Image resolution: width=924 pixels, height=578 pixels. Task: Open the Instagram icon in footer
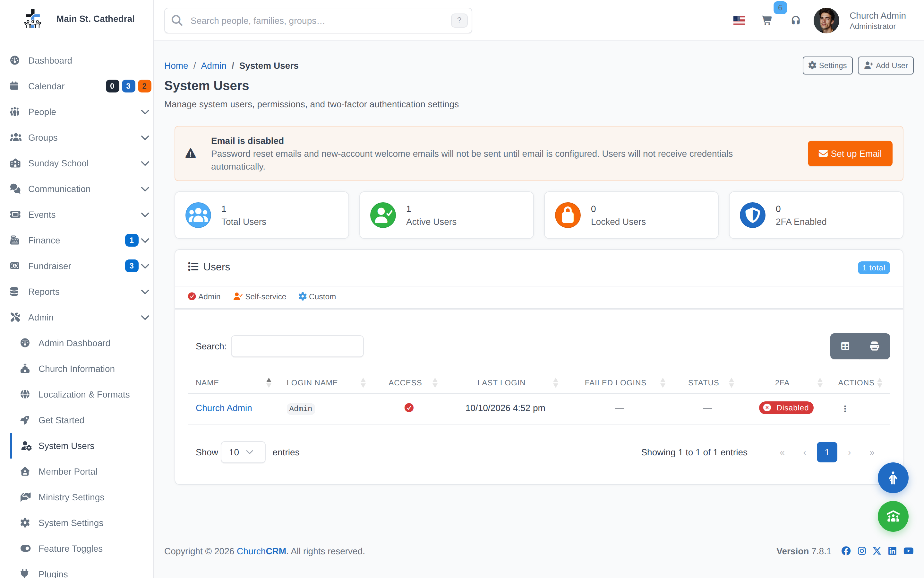(861, 551)
